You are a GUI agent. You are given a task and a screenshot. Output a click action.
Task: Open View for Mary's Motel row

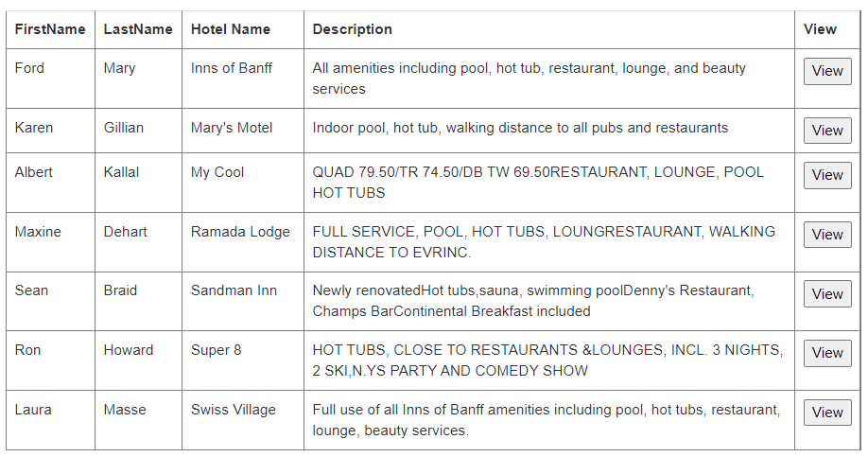pos(827,131)
